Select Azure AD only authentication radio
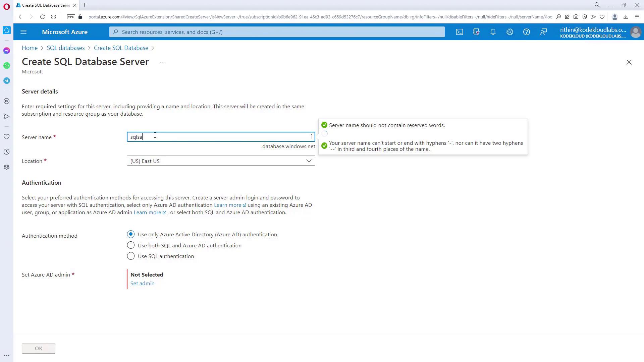Image resolution: width=644 pixels, height=362 pixels. click(131, 234)
